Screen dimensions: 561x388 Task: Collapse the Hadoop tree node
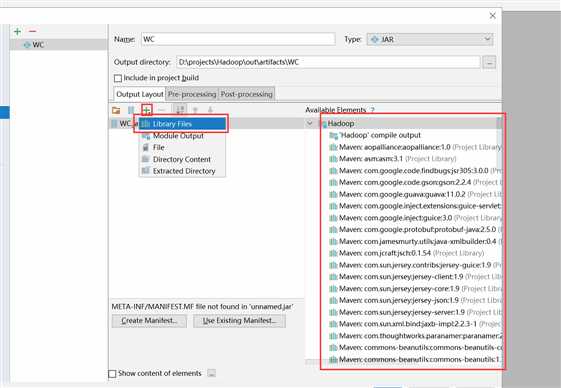309,123
